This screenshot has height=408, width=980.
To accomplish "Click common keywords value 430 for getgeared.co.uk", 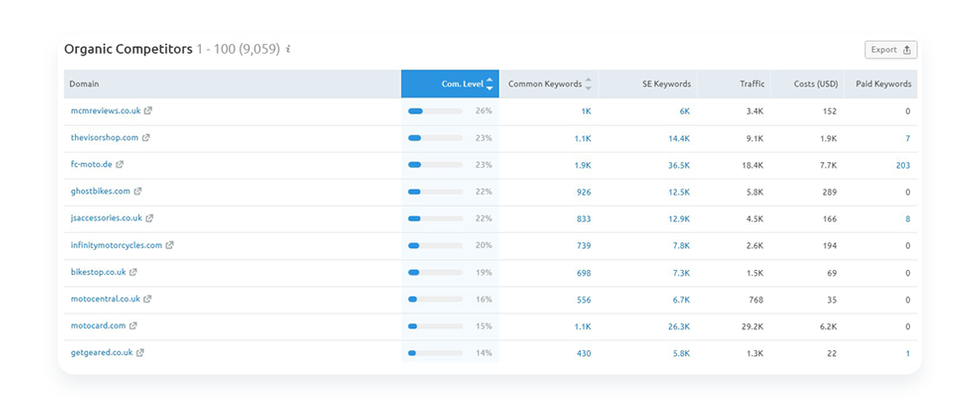I will [583, 353].
